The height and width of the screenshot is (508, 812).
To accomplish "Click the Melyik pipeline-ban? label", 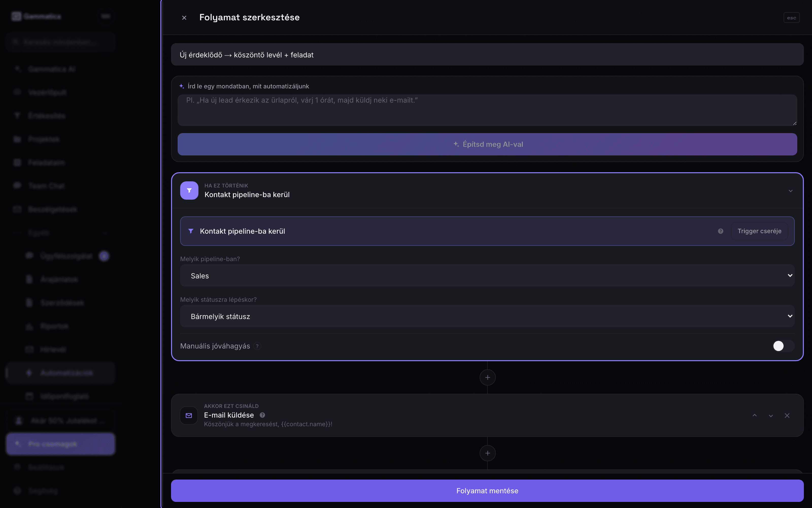I will pyautogui.click(x=210, y=259).
